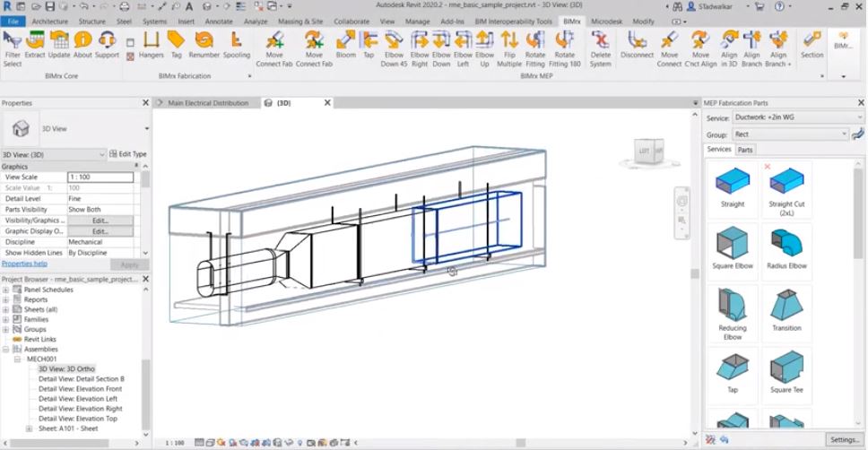
Task: Pick the Square Elbow part
Action: (733, 248)
